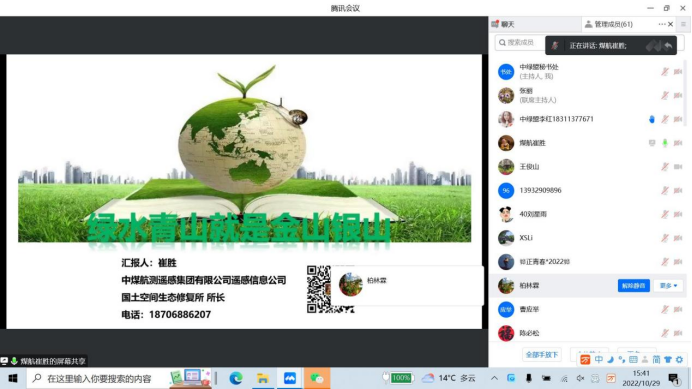Click the muted mic in speaking banner
This screenshot has width=692, height=389.
coord(555,45)
